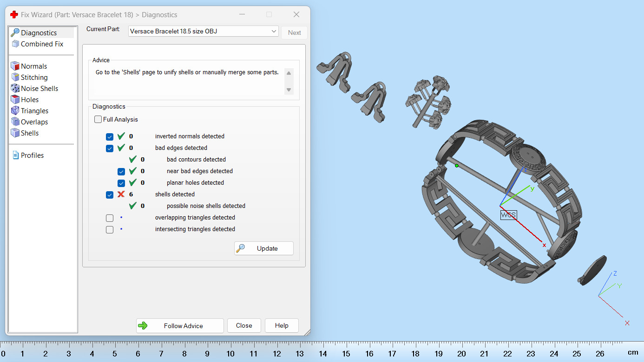Uncheck near bad edges detected checkbox
The image size is (644, 362).
click(x=121, y=172)
